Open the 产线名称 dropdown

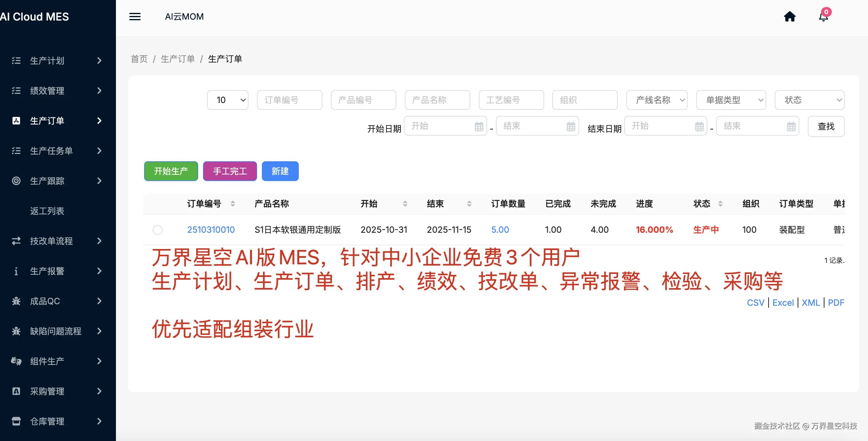click(657, 100)
